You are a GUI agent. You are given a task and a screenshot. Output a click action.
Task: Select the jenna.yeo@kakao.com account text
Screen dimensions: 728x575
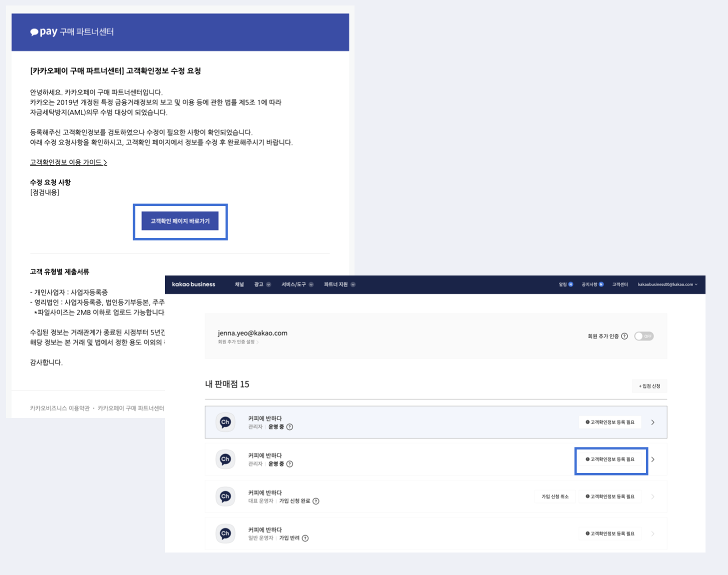pyautogui.click(x=252, y=333)
